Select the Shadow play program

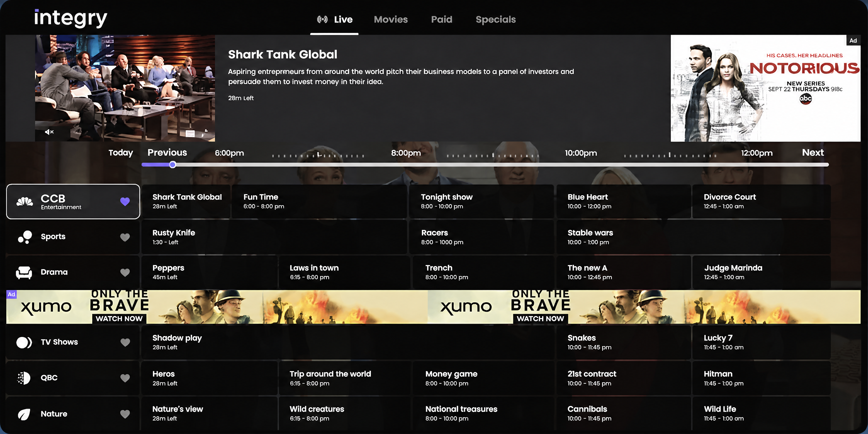[x=348, y=342]
